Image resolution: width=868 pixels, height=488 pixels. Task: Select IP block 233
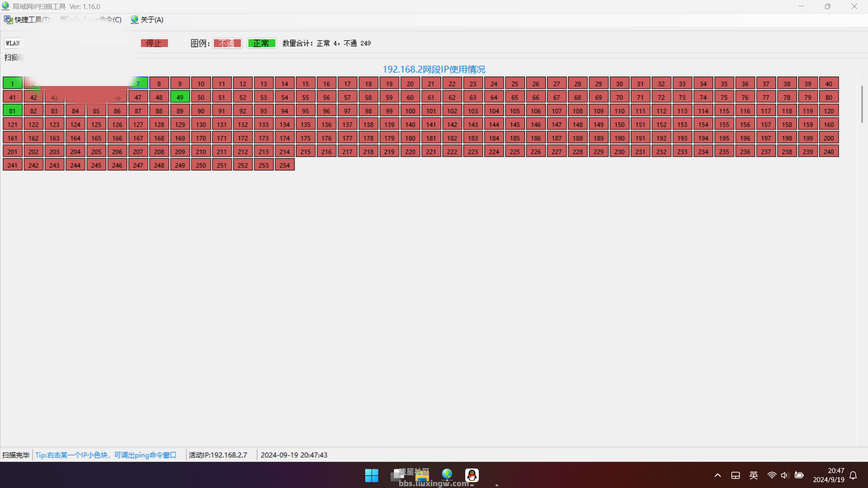tap(682, 151)
